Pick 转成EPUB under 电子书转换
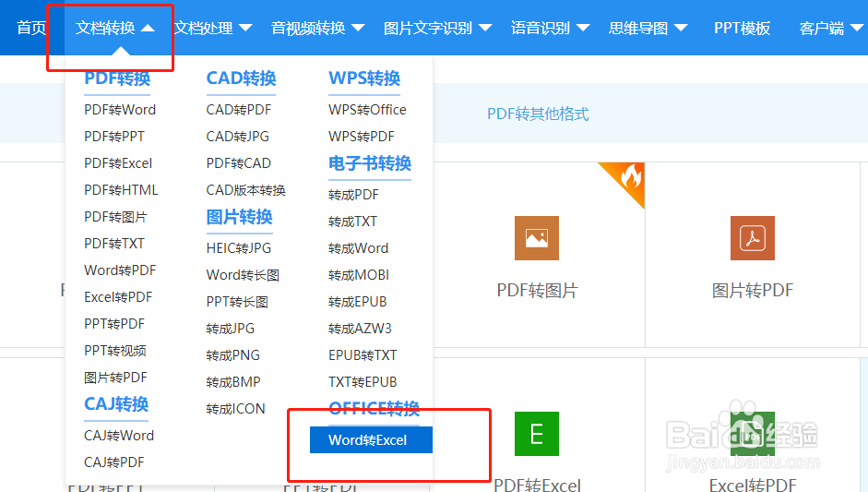Image resolution: width=868 pixels, height=492 pixels. (358, 302)
